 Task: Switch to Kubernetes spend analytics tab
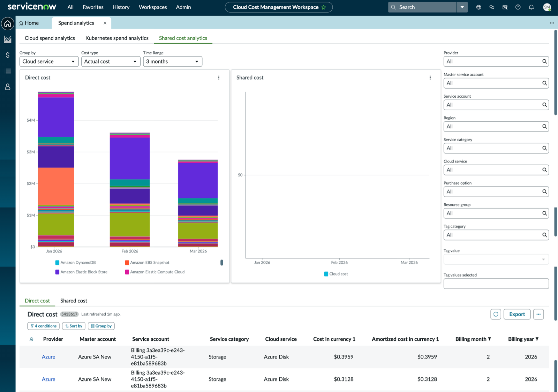pos(117,38)
